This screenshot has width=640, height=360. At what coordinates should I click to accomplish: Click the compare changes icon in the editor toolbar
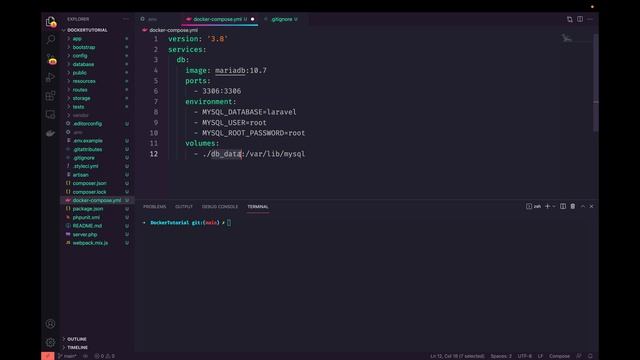(x=569, y=19)
